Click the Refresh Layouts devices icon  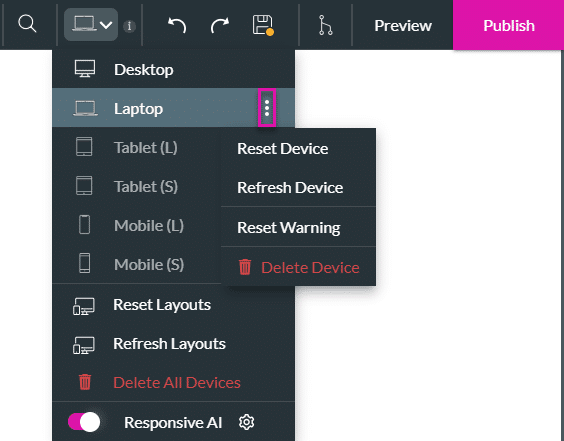tap(84, 345)
